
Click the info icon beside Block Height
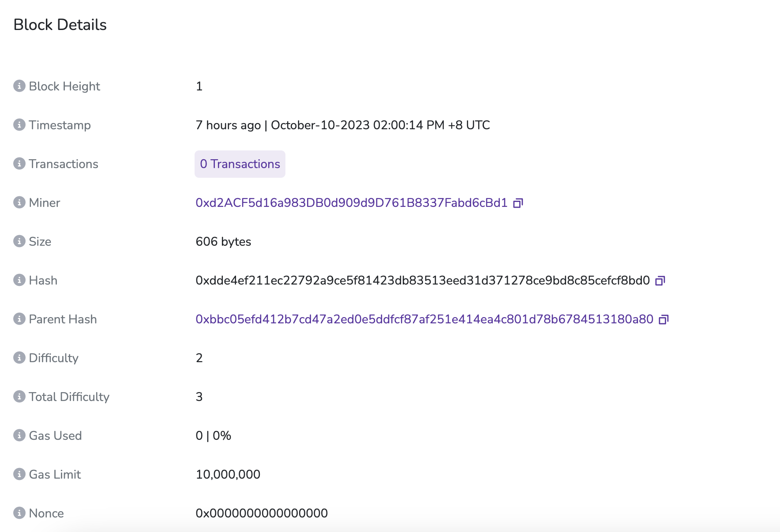click(x=19, y=86)
